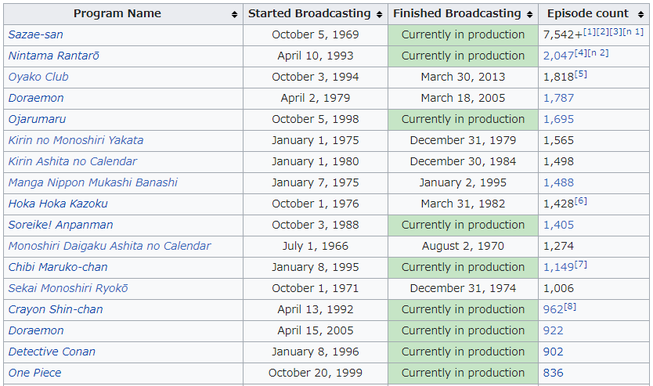Select the 1,006 episode count cell
This screenshot has width=653, height=386.
593,289
